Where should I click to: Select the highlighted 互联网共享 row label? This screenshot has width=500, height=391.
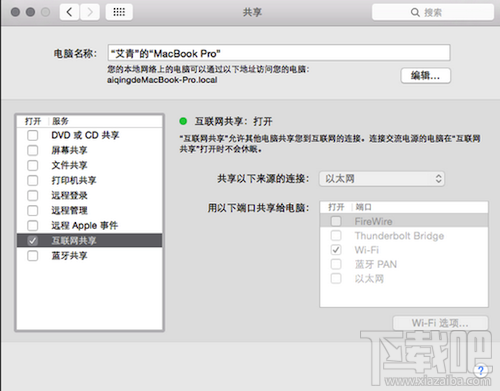[74, 241]
